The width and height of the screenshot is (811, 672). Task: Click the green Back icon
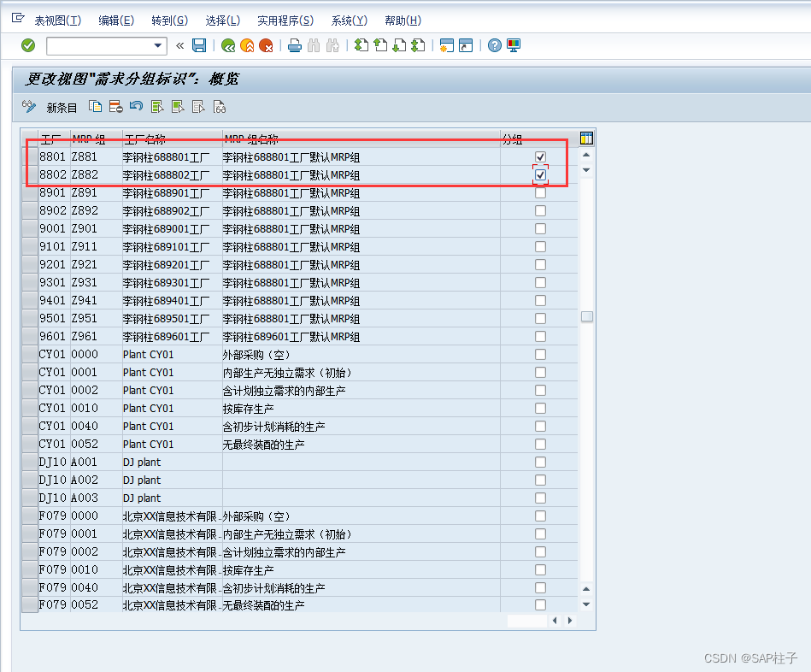(x=228, y=45)
